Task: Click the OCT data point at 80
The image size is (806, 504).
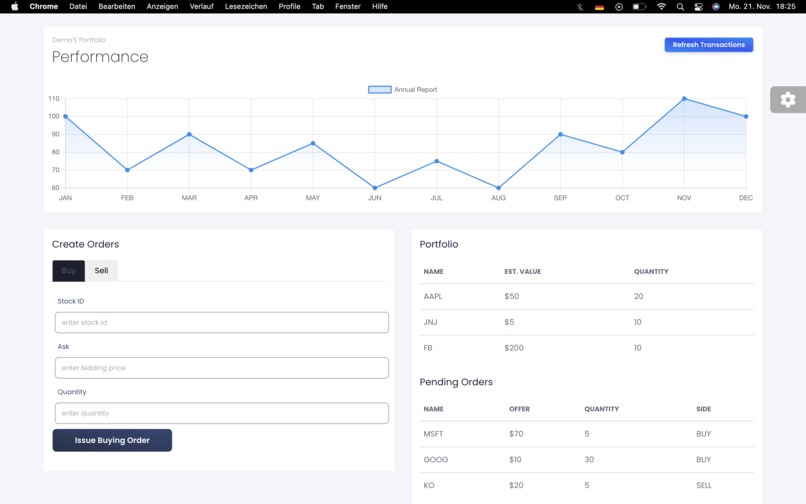Action: click(x=622, y=152)
